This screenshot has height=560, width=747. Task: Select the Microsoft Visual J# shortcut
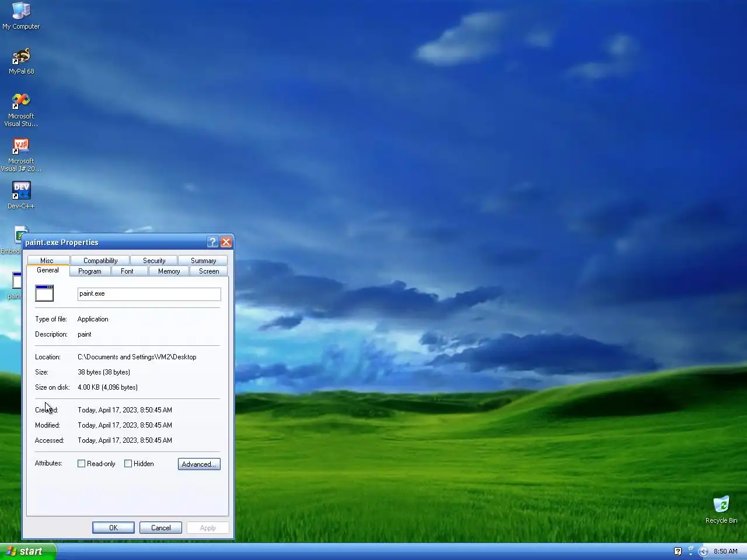click(21, 155)
